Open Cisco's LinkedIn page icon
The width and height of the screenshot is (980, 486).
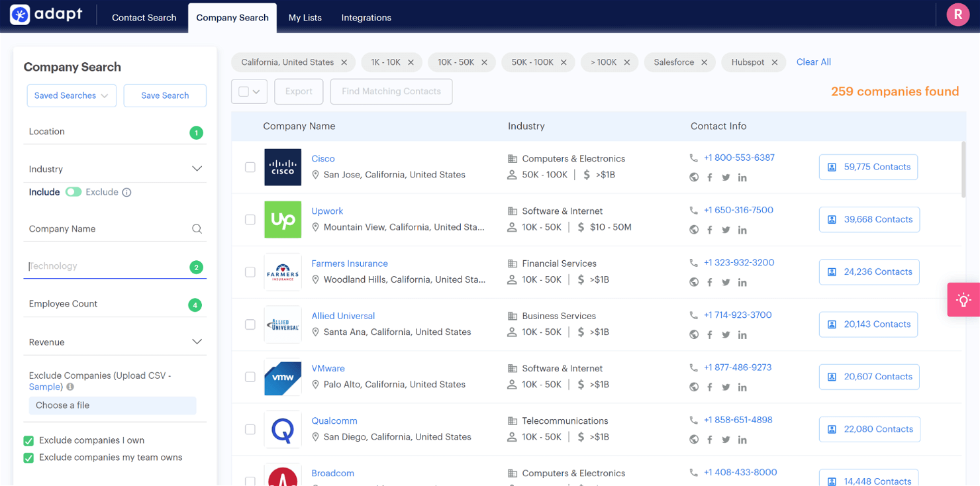742,177
